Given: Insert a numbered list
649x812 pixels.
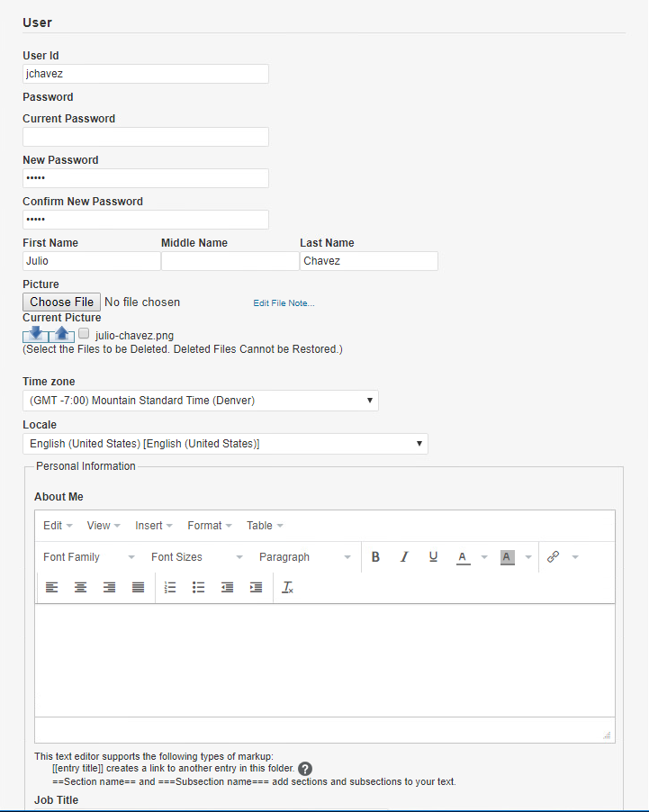Looking at the screenshot, I should tap(170, 587).
